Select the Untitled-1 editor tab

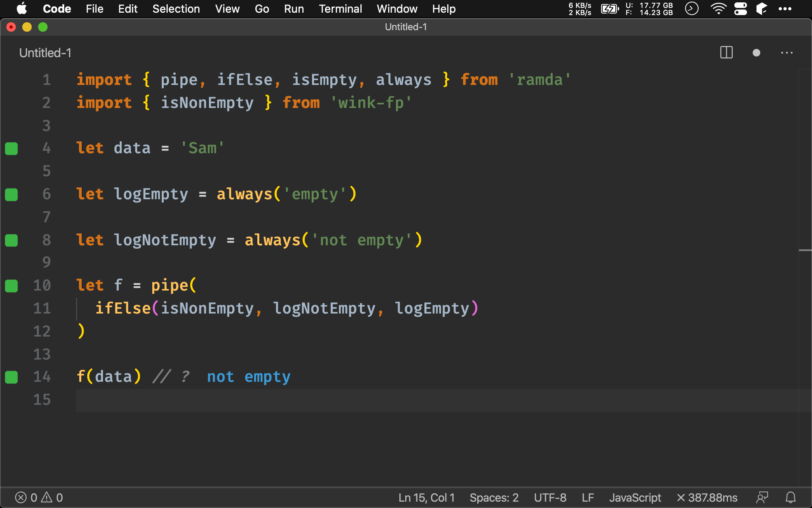[45, 53]
